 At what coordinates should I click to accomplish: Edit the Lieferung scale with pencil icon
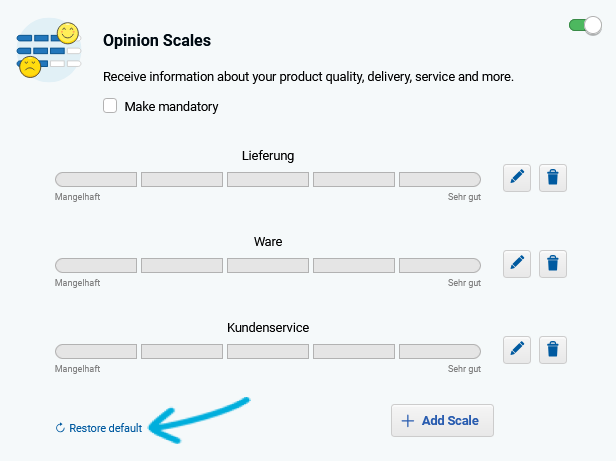tap(517, 178)
